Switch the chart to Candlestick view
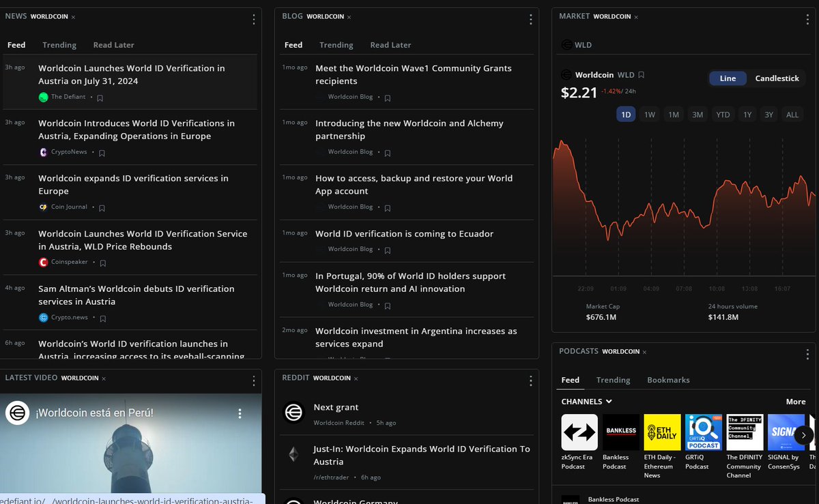This screenshot has width=819, height=504. (777, 78)
